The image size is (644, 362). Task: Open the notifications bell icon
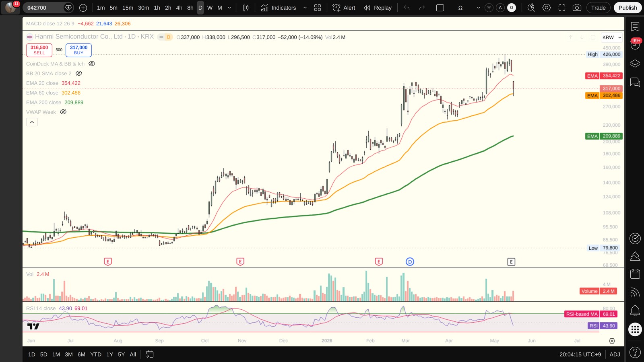pyautogui.click(x=635, y=311)
